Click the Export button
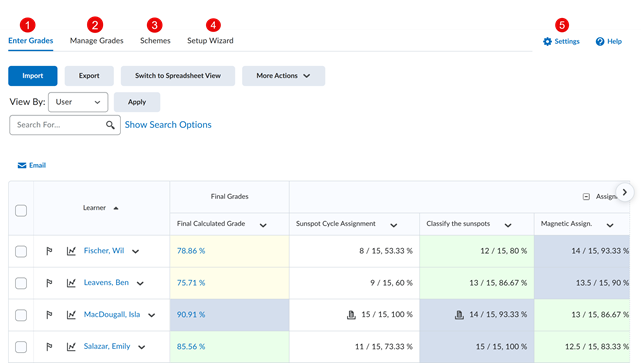The width and height of the screenshot is (641, 363). [x=89, y=76]
